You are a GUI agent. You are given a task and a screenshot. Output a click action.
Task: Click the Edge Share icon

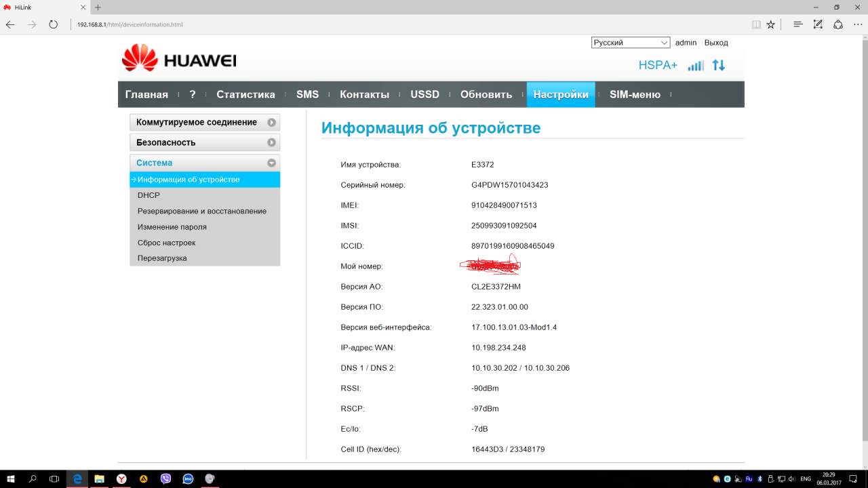coord(838,24)
